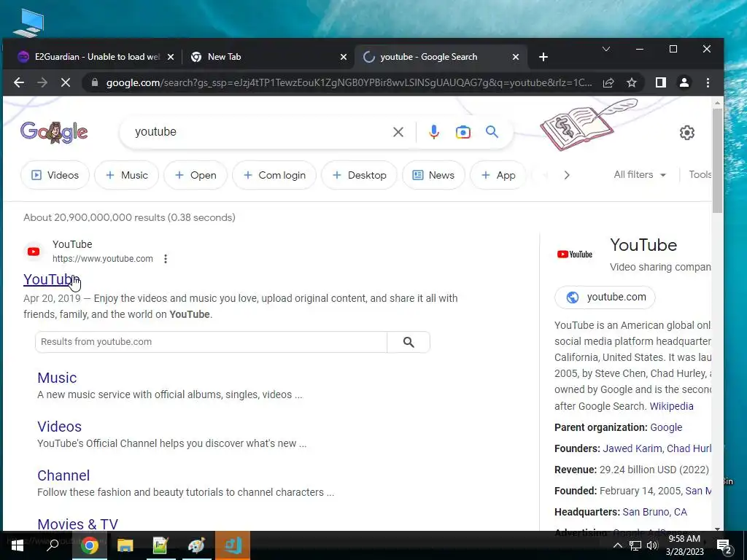
Task: Add Open to the search
Action: coord(196,175)
